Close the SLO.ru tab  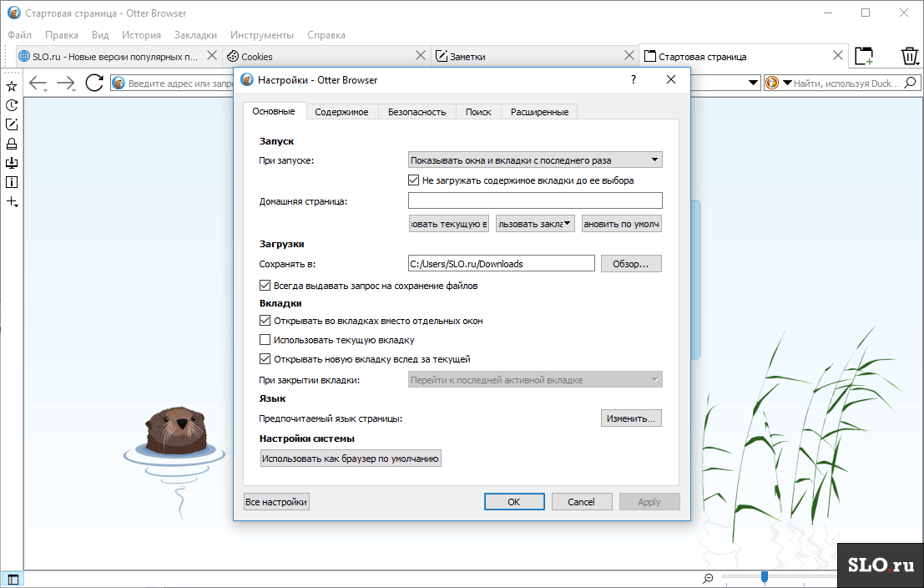pos(212,55)
